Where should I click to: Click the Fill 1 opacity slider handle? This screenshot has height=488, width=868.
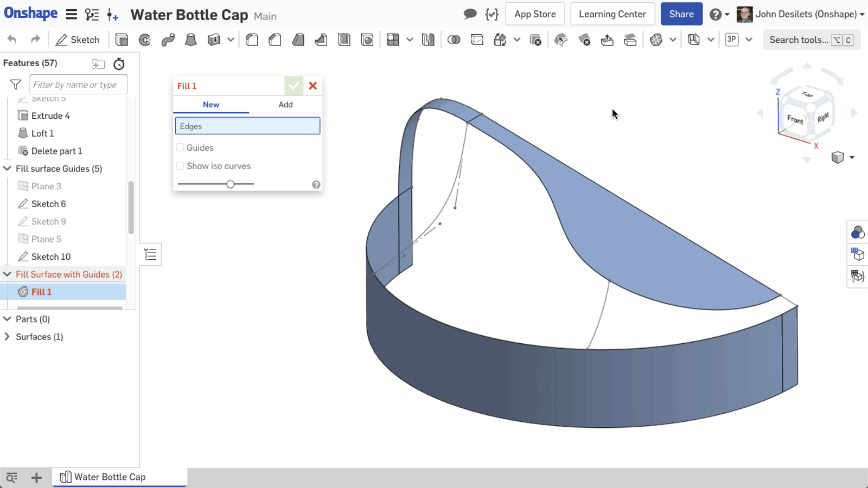click(231, 184)
